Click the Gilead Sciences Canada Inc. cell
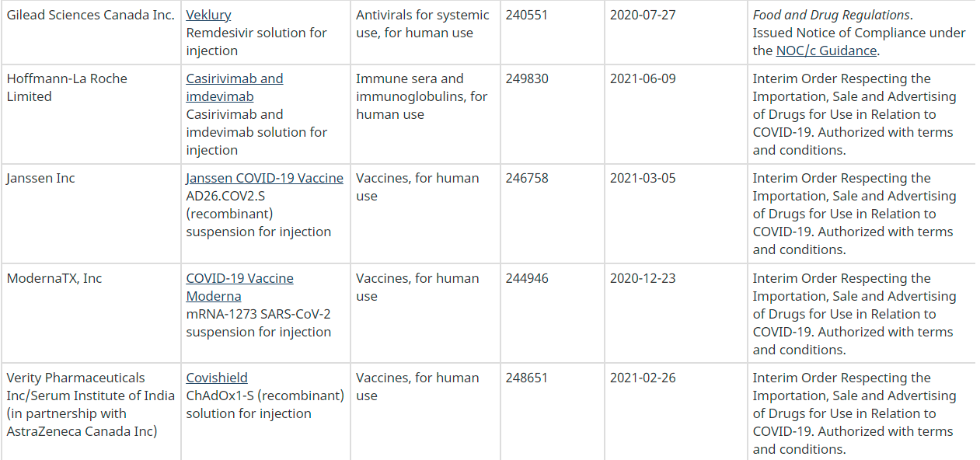Viewport: 980px width, 460px height. (x=90, y=15)
